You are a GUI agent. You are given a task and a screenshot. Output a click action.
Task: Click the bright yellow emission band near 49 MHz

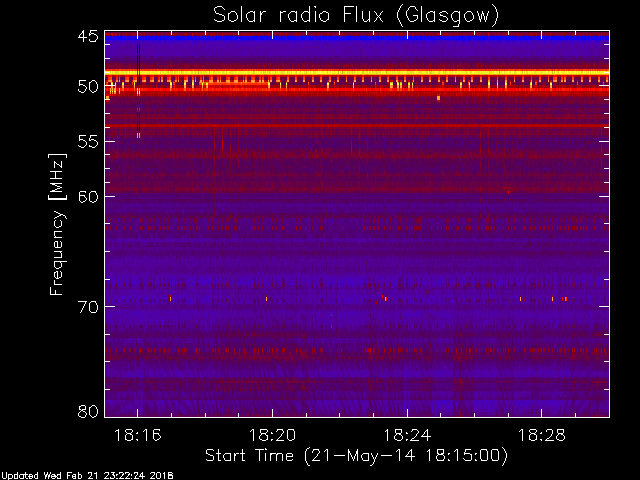[357, 73]
